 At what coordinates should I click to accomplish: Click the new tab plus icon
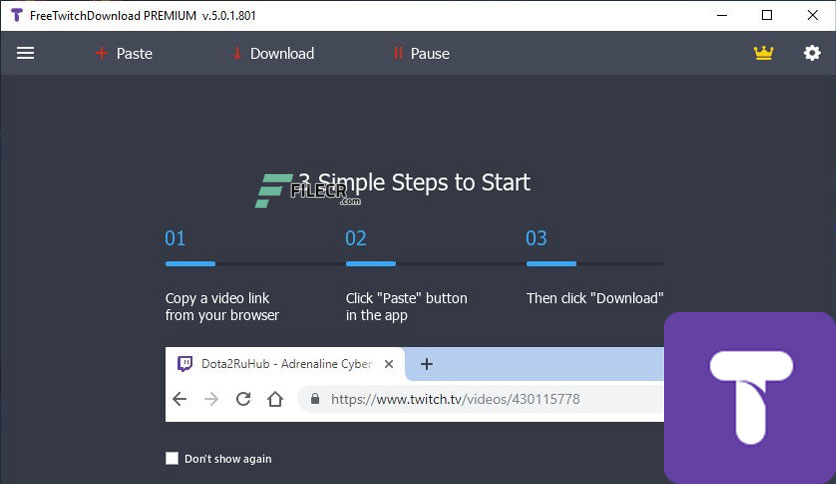pyautogui.click(x=427, y=364)
